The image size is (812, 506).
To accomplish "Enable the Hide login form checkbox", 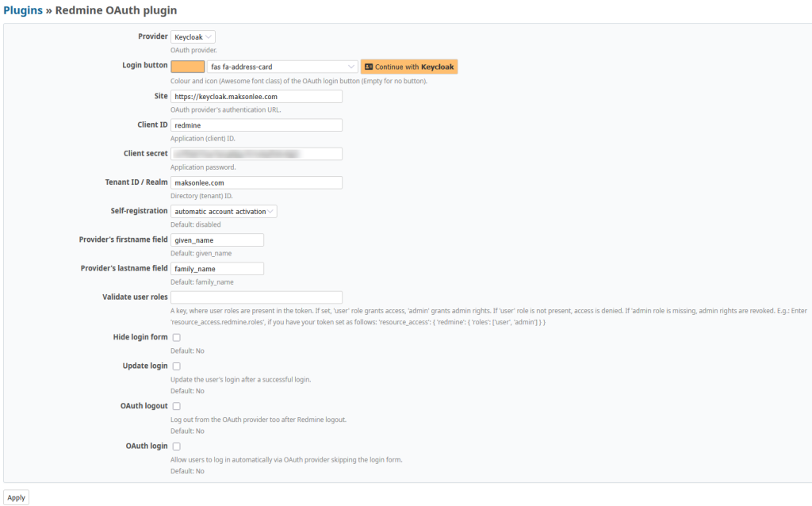I will (177, 338).
